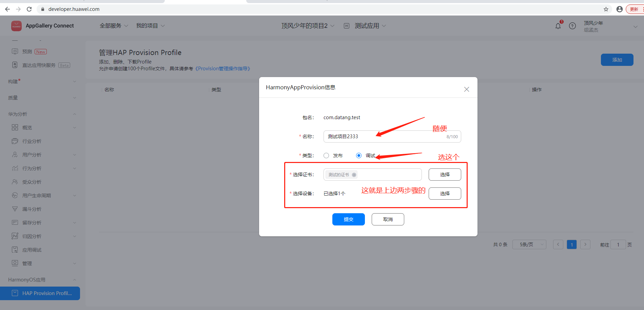
Task: Go to previous page arrow
Action: 558,244
